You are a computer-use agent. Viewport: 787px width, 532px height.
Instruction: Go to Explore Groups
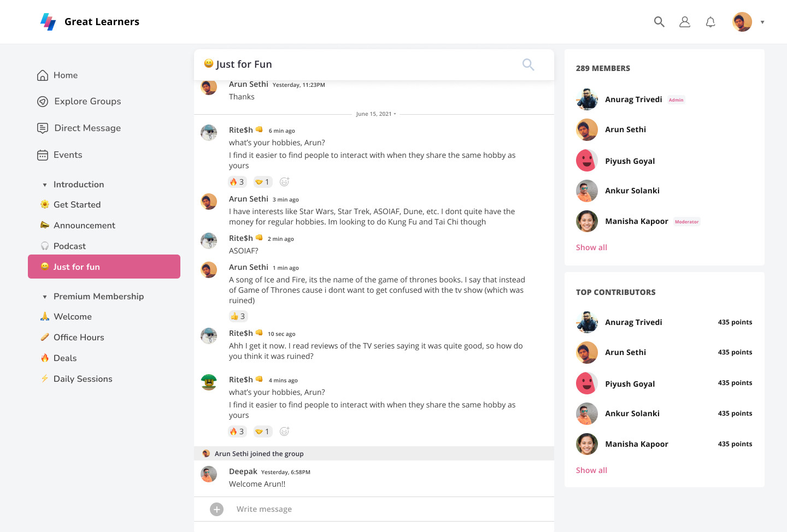[87, 102]
